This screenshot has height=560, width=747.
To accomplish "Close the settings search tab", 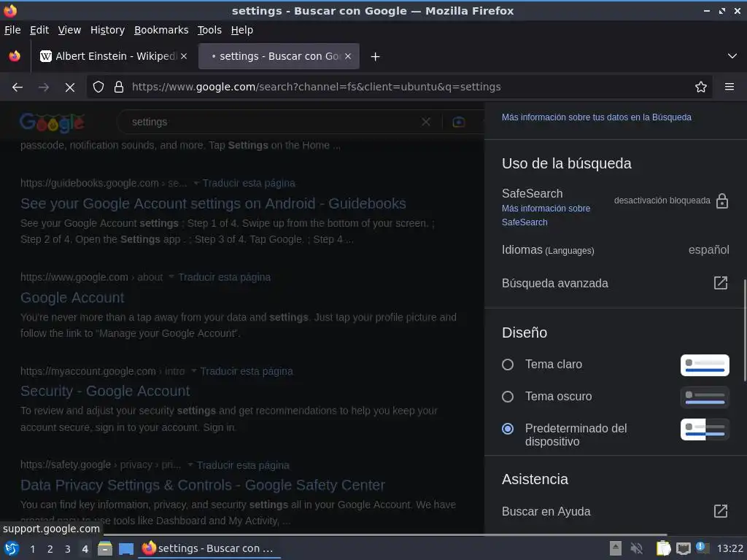I will (348, 56).
